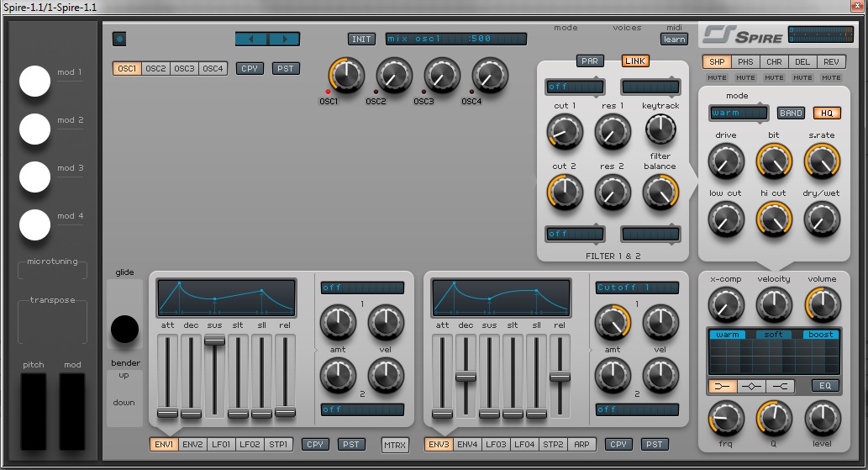Click the oscillator CPY button

click(250, 69)
